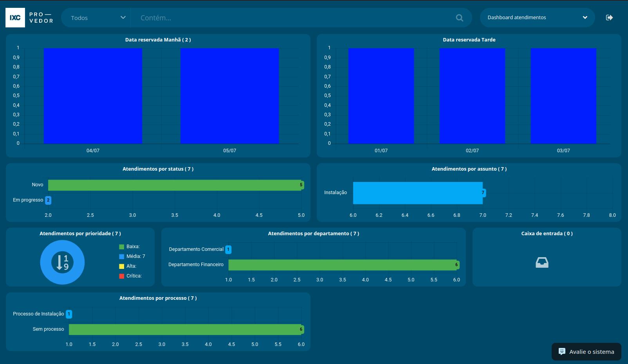Click the Atendimentos por departamento title

pos(314,234)
